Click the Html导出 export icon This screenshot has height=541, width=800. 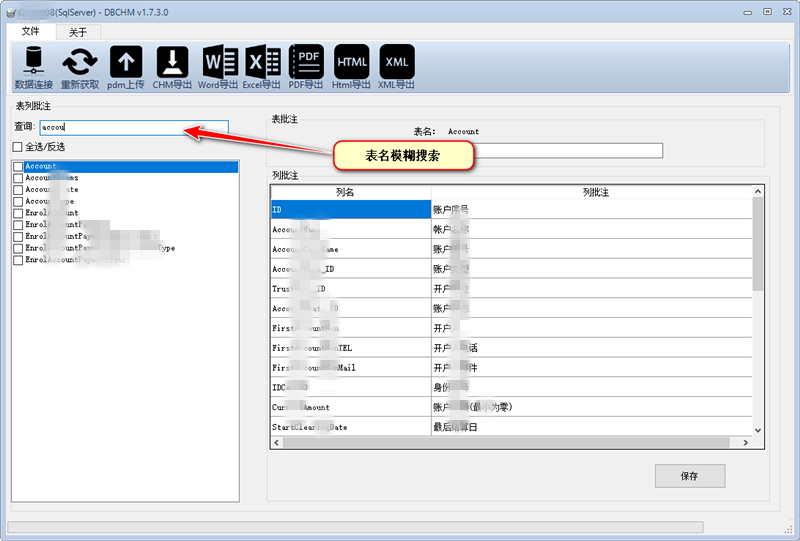352,63
